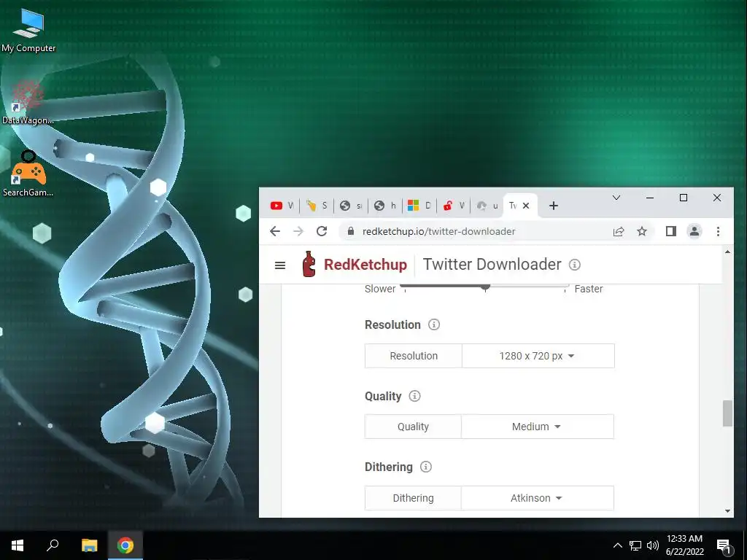Open volume control tray icon
Screen dimensions: 747x560
(653, 545)
